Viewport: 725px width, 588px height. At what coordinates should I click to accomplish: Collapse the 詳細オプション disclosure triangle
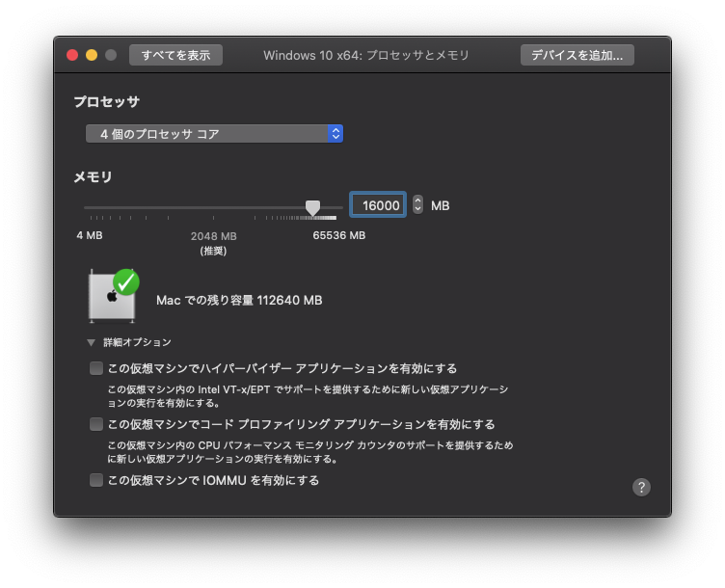[x=92, y=342]
